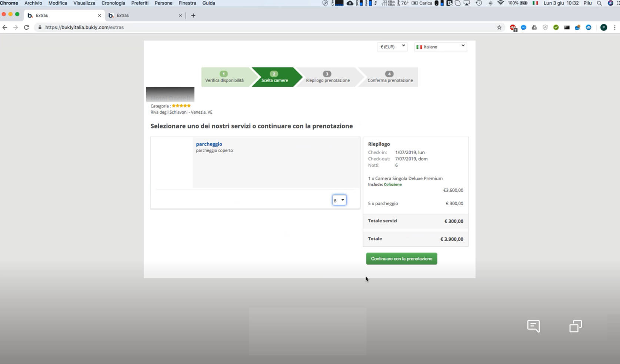Screen dimensions: 620x364
Task: Click the overlapping windows icon at bottom right
Action: pos(576,326)
